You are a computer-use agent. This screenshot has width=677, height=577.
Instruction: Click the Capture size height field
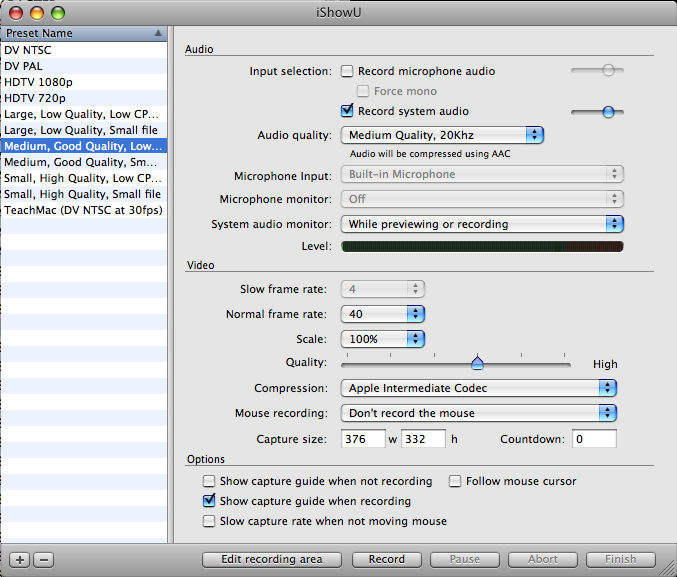[x=423, y=439]
